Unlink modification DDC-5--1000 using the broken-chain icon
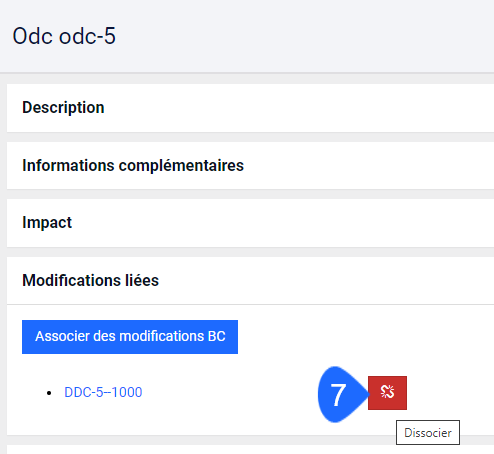The image size is (494, 454). click(x=387, y=393)
